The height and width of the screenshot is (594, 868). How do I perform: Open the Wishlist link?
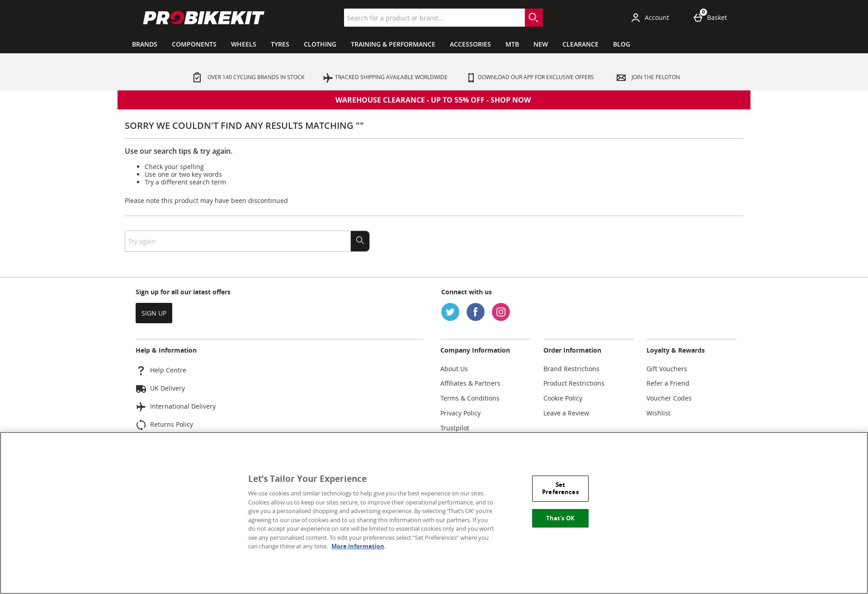pyautogui.click(x=658, y=413)
